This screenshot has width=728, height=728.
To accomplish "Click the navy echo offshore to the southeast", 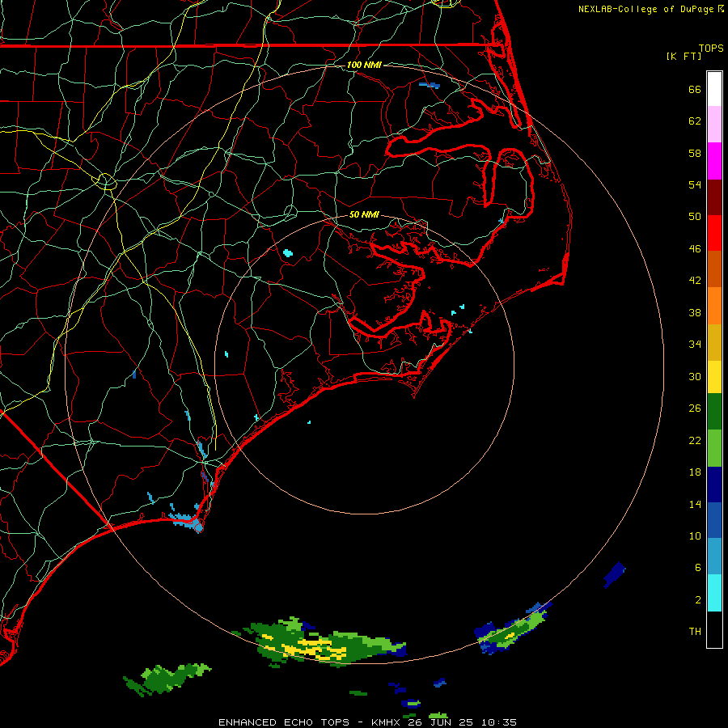I will pos(614,575).
